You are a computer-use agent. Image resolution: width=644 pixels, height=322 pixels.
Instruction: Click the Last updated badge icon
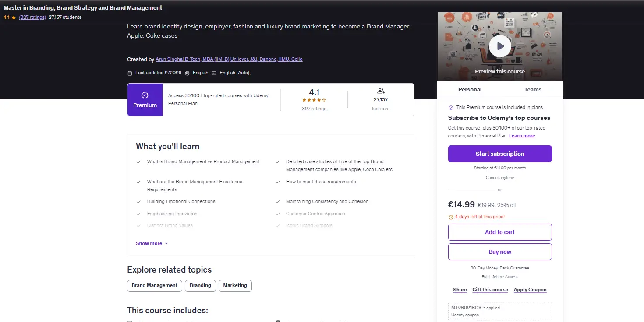(130, 73)
